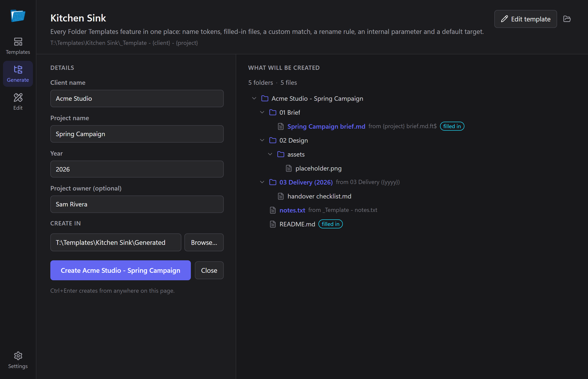Open template folder icon in header
The height and width of the screenshot is (379, 588).
point(567,19)
